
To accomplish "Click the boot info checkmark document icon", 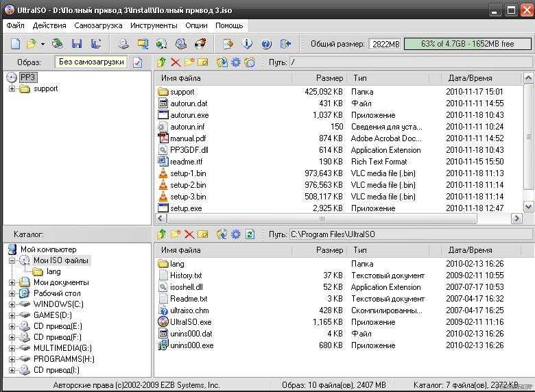I will 137,62.
